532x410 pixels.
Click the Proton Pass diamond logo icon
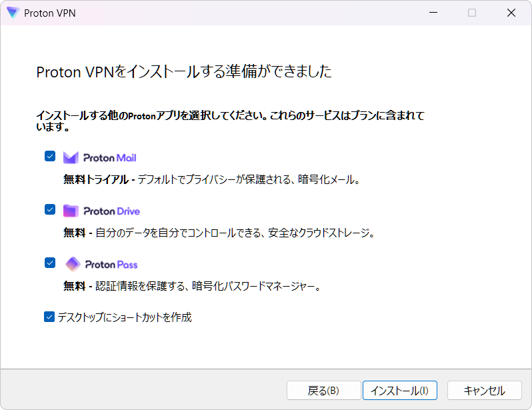(73, 264)
